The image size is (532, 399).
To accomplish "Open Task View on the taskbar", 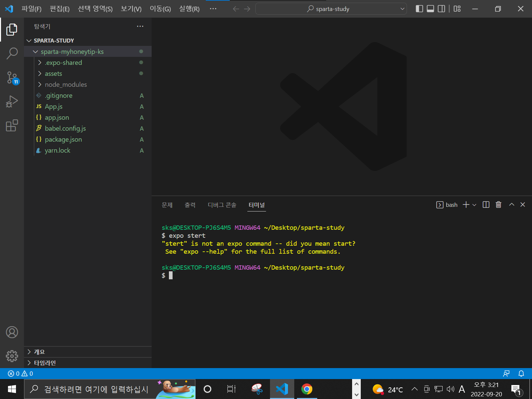I will (x=231, y=389).
